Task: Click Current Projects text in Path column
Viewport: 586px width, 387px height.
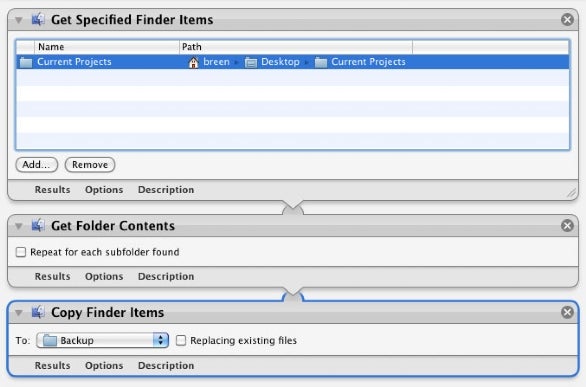Action: coord(368,62)
